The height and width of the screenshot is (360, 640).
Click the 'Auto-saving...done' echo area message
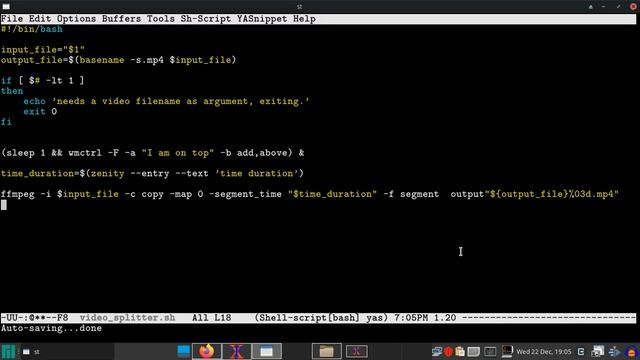(x=51, y=328)
